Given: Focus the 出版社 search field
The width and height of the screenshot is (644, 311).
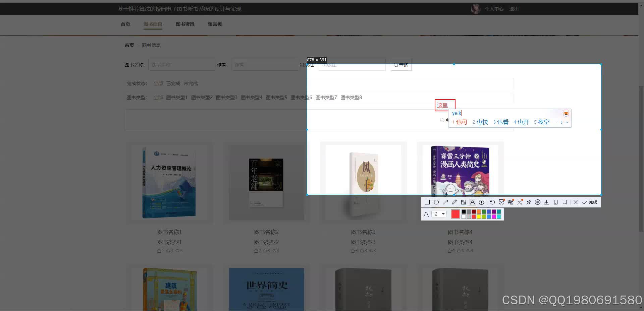Looking at the screenshot, I should [352, 65].
